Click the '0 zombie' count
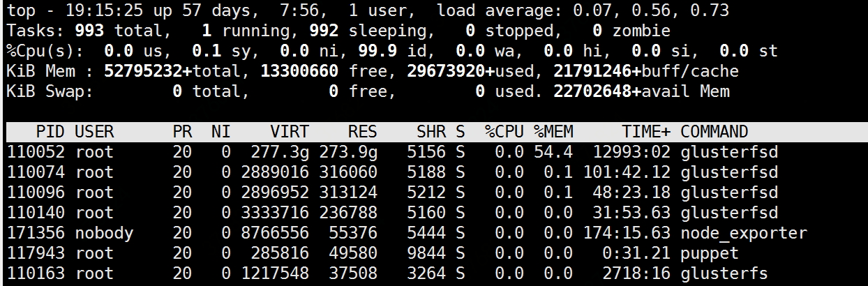Viewport: 868px width, 286px height. click(x=631, y=31)
